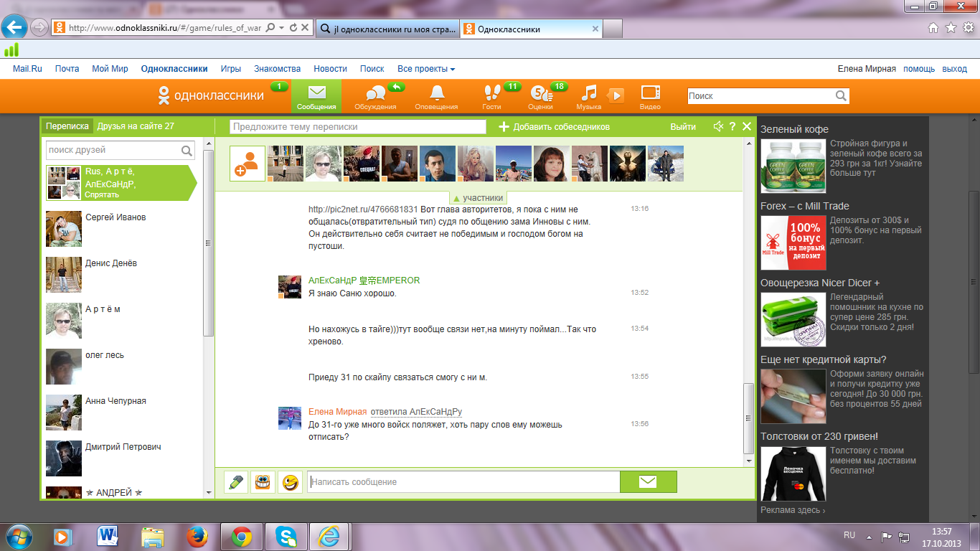Open Google Chrome from the taskbar
This screenshot has width=980, height=551.
click(x=241, y=536)
